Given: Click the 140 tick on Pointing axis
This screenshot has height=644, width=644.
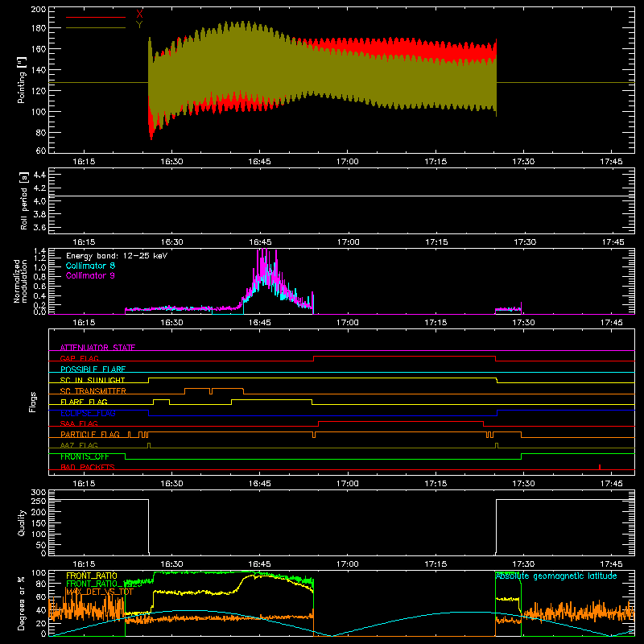Looking at the screenshot, I should coord(39,70).
